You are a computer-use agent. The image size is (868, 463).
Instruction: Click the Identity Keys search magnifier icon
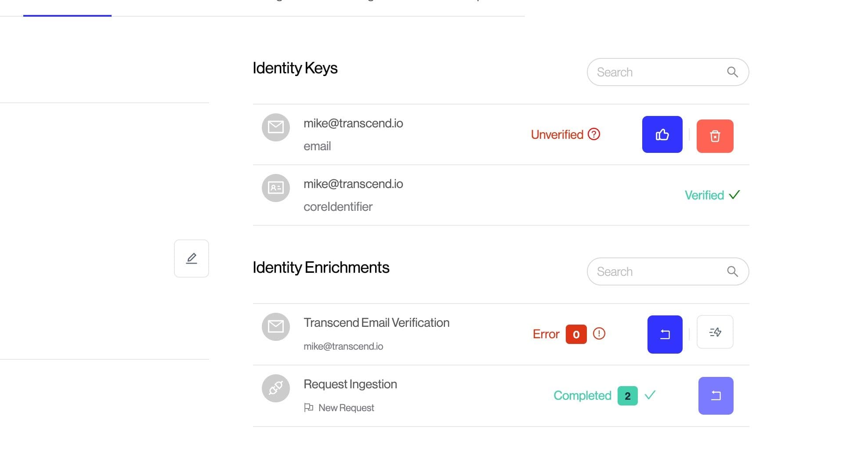[x=732, y=72]
